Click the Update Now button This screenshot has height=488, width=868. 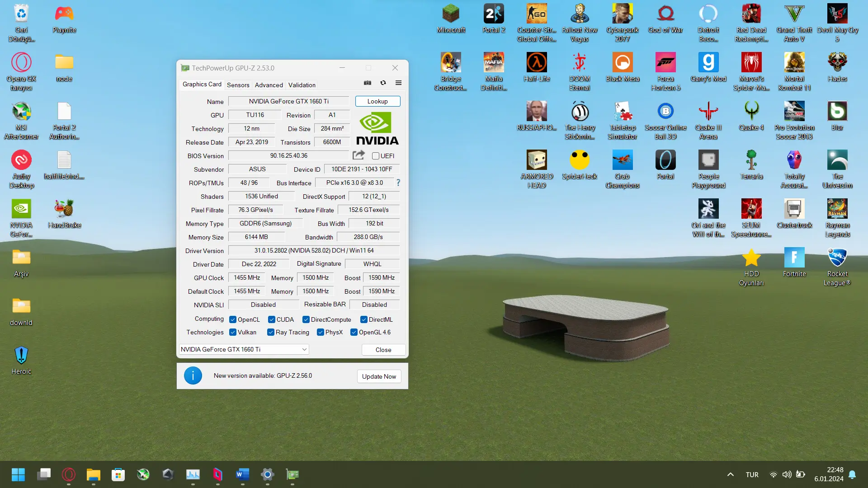[379, 376]
